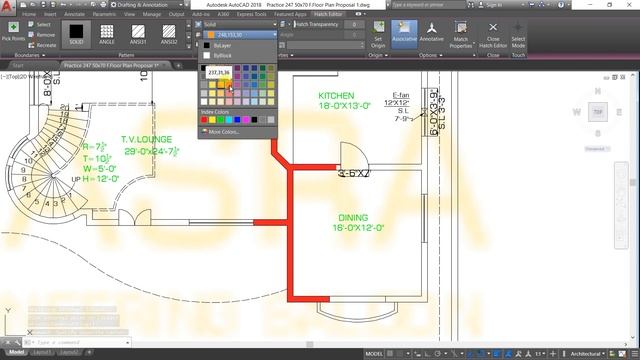Open the Drafting & Annotation workspace dropdown
This screenshot has height=360, width=640.
click(147, 5)
